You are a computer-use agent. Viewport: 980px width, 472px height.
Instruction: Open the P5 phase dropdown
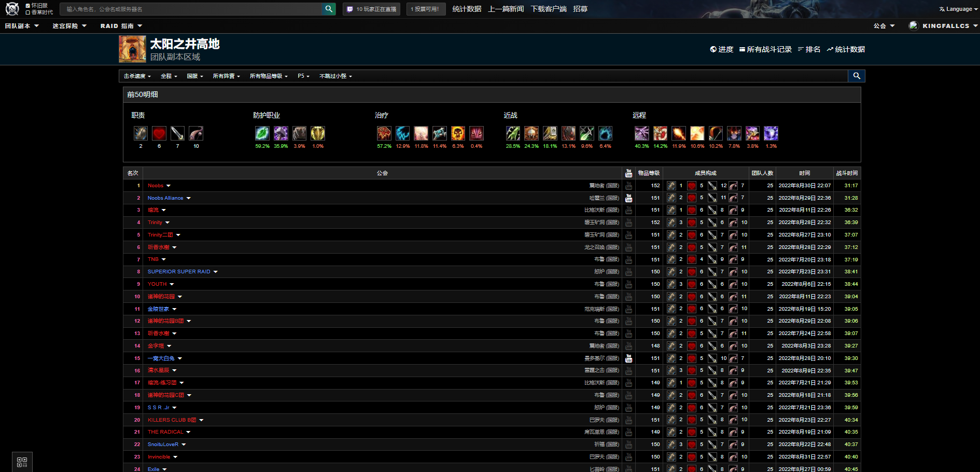pos(303,76)
